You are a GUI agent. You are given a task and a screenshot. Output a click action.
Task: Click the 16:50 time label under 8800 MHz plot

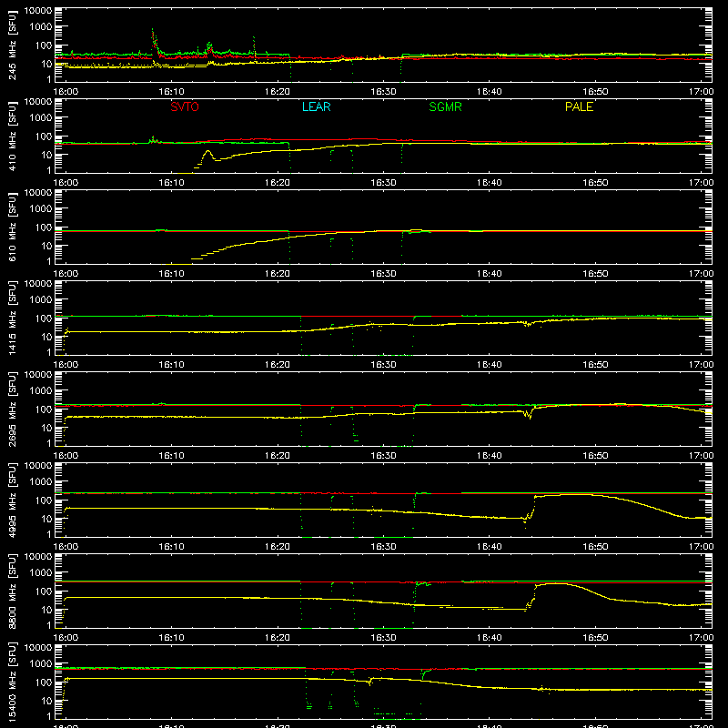coord(595,638)
